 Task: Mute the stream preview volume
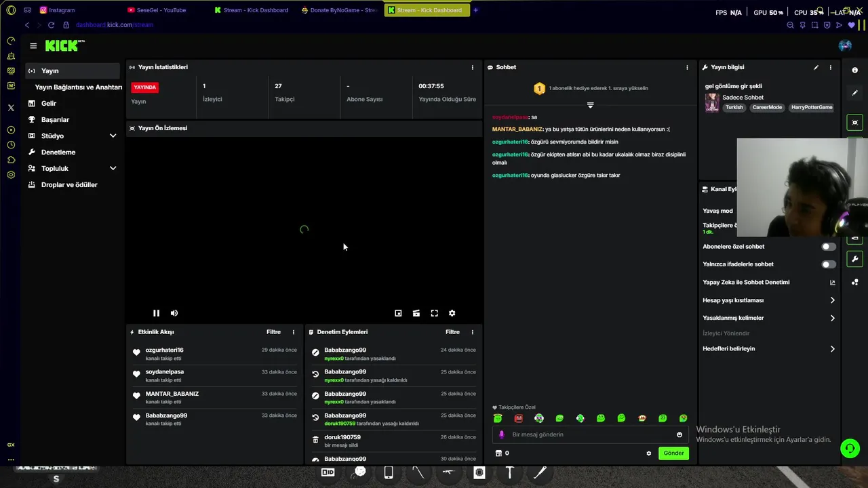point(174,313)
